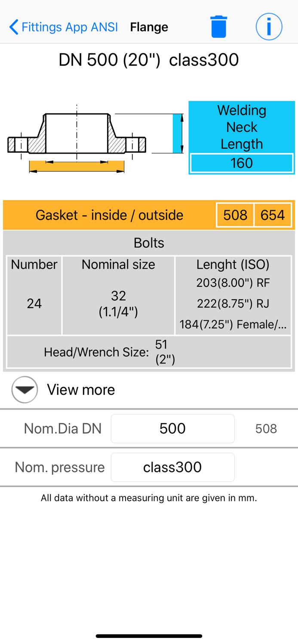
Task: Select the Bolts Number cell showing 24
Action: pyautogui.click(x=34, y=303)
